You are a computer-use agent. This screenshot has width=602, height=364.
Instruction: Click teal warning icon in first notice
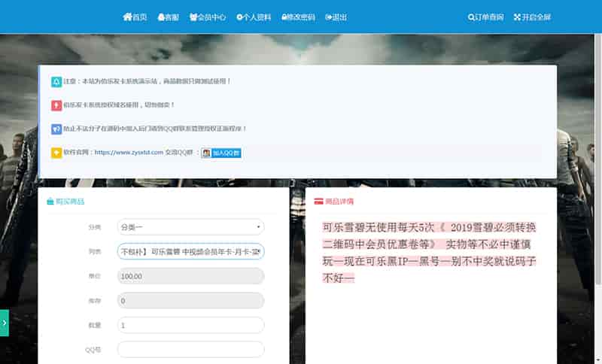pos(56,82)
